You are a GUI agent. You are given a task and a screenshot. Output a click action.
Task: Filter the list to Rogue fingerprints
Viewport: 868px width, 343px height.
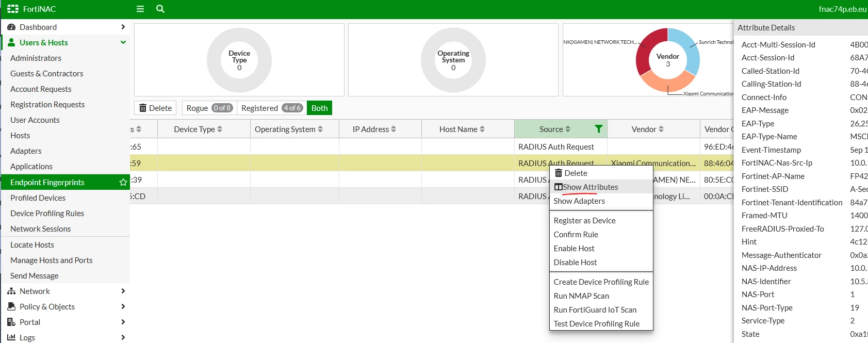[209, 108]
